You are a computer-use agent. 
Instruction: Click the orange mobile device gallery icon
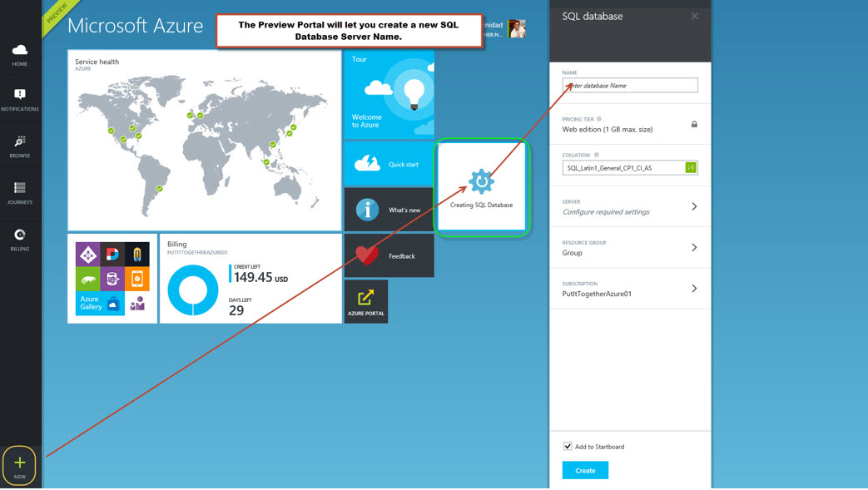pyautogui.click(x=137, y=279)
